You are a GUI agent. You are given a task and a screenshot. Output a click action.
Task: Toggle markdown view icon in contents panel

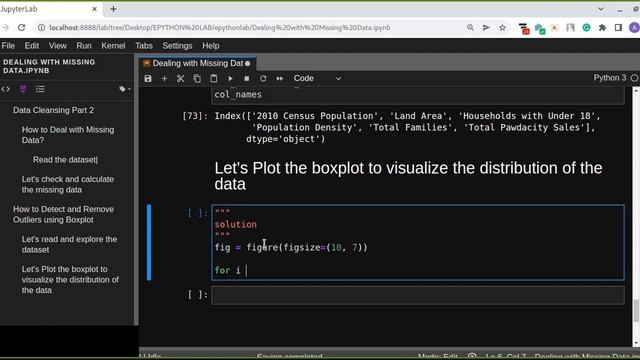[x=23, y=89]
